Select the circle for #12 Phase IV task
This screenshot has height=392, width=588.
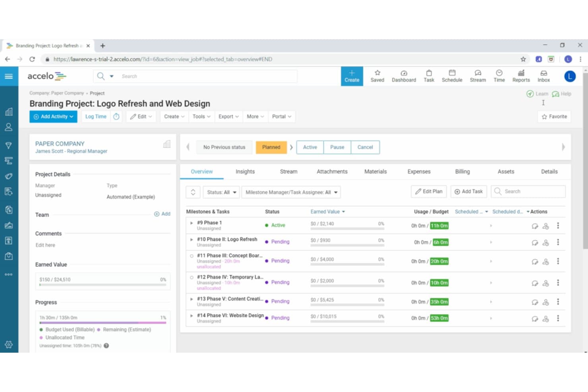192,278
